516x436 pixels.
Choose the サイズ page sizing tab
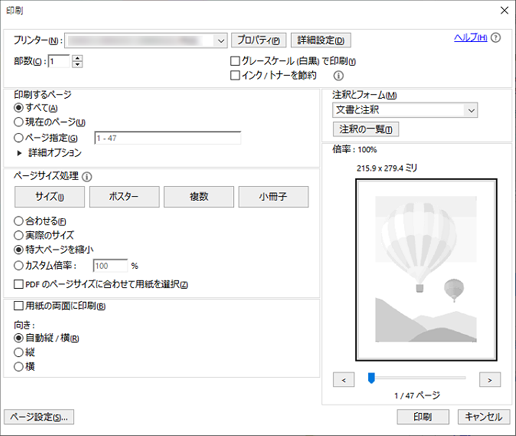pos(50,197)
